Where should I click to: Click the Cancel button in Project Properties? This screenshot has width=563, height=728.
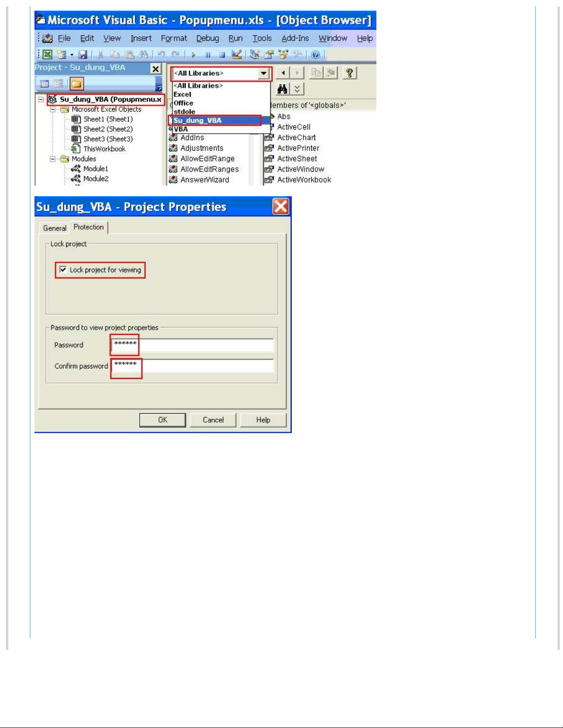pyautogui.click(x=213, y=420)
